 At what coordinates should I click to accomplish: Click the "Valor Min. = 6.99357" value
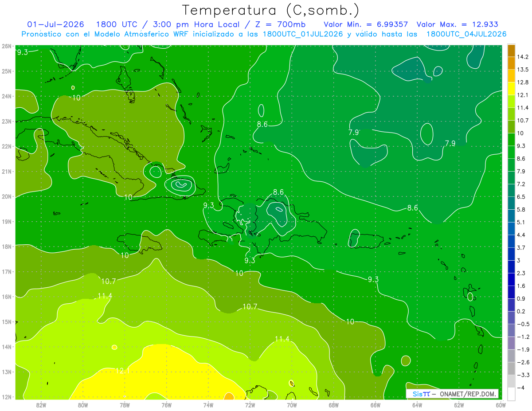366,24
